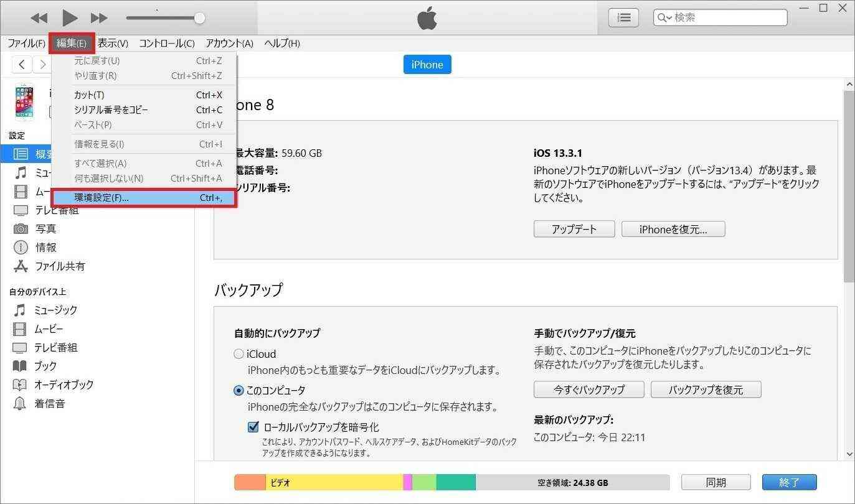Select the iPhone device tab
Viewport: 855px width, 504px height.
point(427,65)
